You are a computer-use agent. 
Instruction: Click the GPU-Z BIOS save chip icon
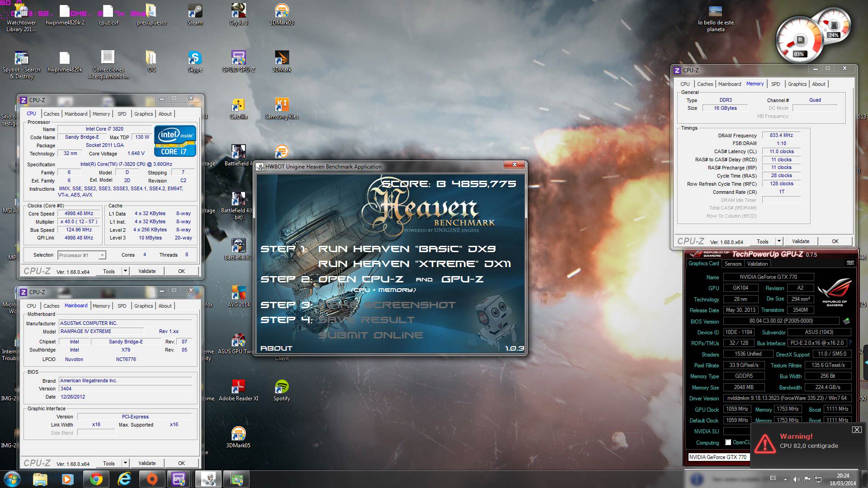coord(846,321)
